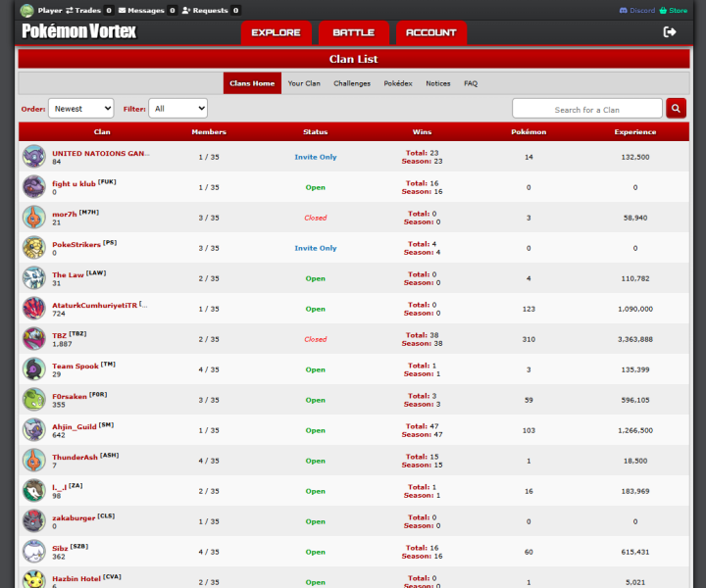The width and height of the screenshot is (706, 588).
Task: Open Trades in top bar
Action: pos(83,11)
